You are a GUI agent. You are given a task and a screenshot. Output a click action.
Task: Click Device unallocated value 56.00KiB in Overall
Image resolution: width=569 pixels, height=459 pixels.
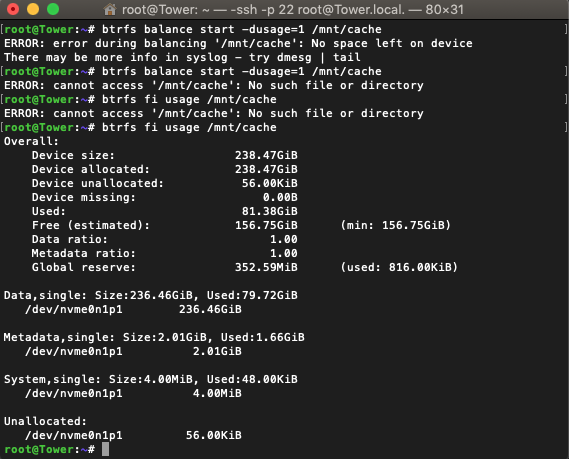pyautogui.click(x=270, y=183)
